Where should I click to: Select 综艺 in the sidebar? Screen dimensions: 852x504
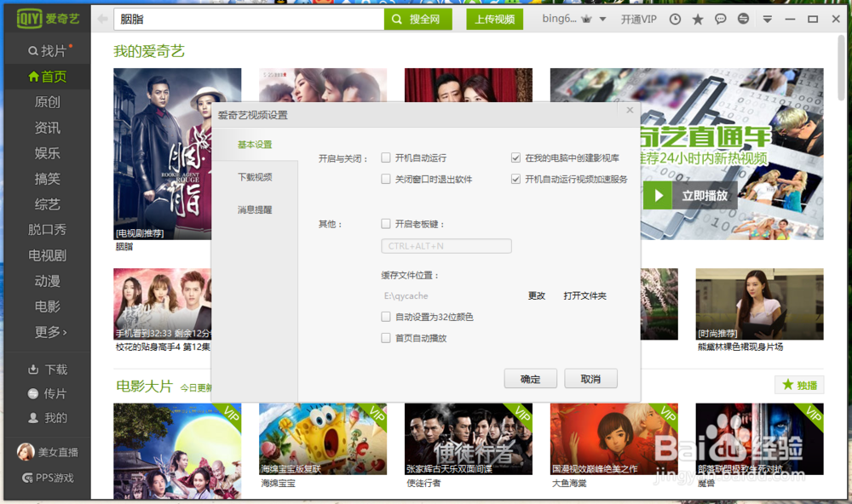point(47,204)
